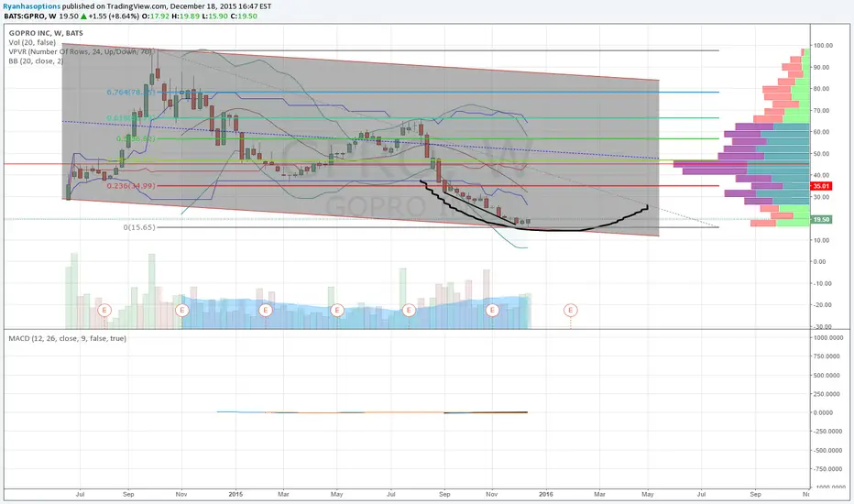854x504 pixels.
Task: Click the future earnings E marker after 2016
Action: (x=570, y=310)
